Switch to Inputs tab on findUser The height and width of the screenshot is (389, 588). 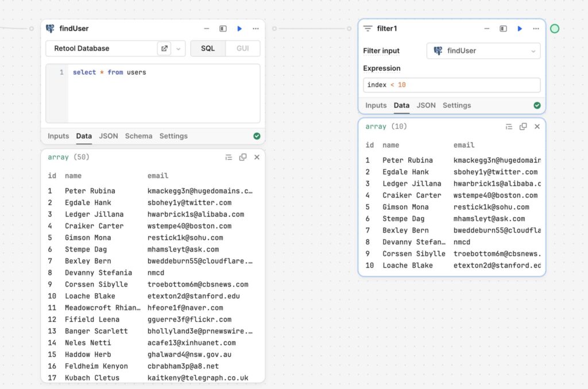tap(58, 136)
